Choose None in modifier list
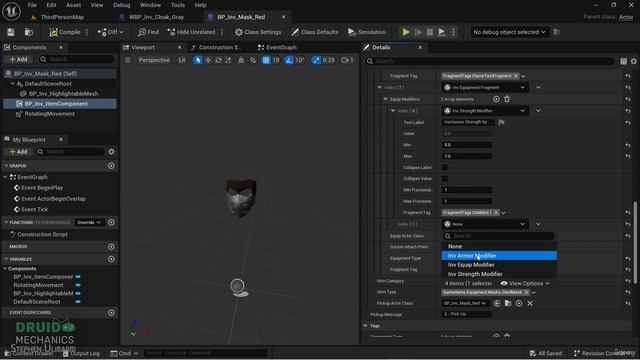 499,246
